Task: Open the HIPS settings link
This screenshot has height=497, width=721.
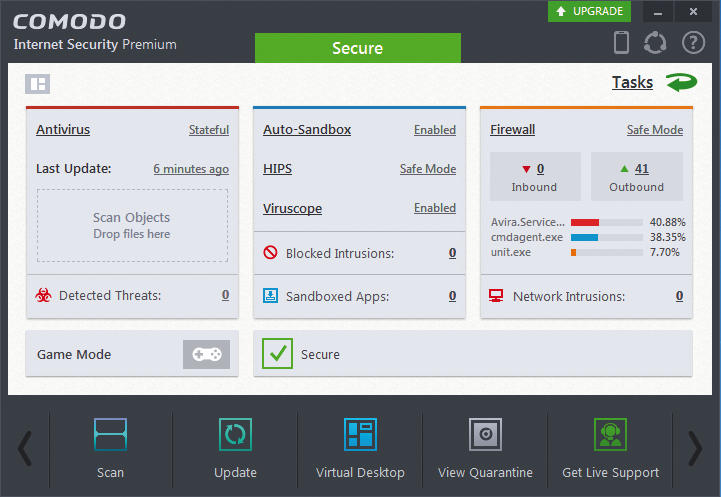Action: pos(277,169)
